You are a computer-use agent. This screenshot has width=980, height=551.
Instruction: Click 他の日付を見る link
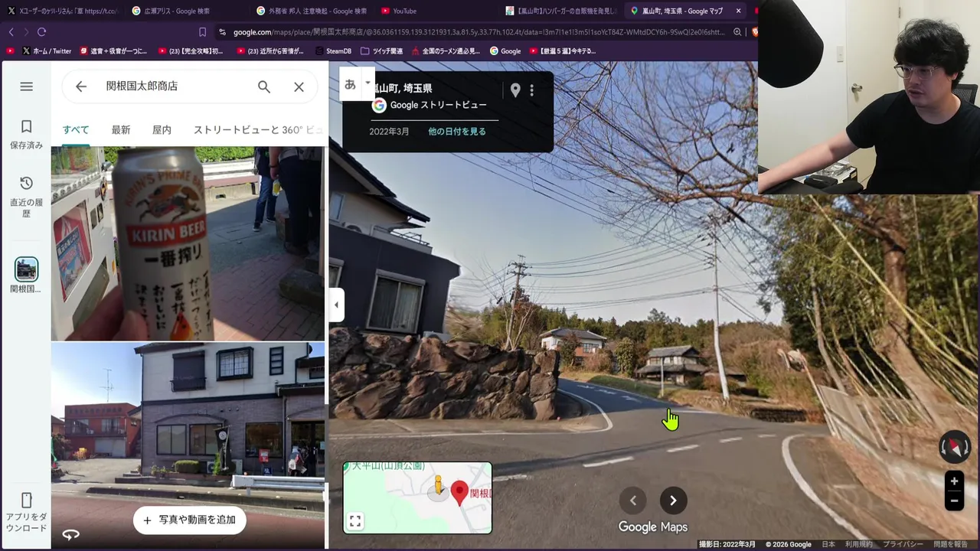(x=457, y=132)
